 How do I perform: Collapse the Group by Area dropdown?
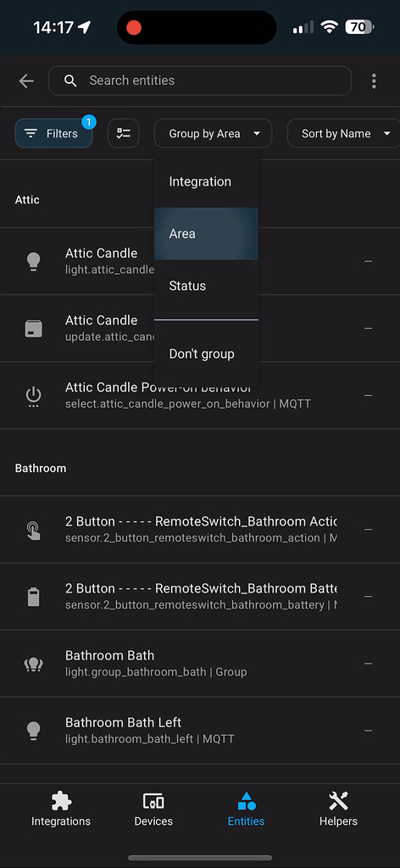[x=213, y=133]
